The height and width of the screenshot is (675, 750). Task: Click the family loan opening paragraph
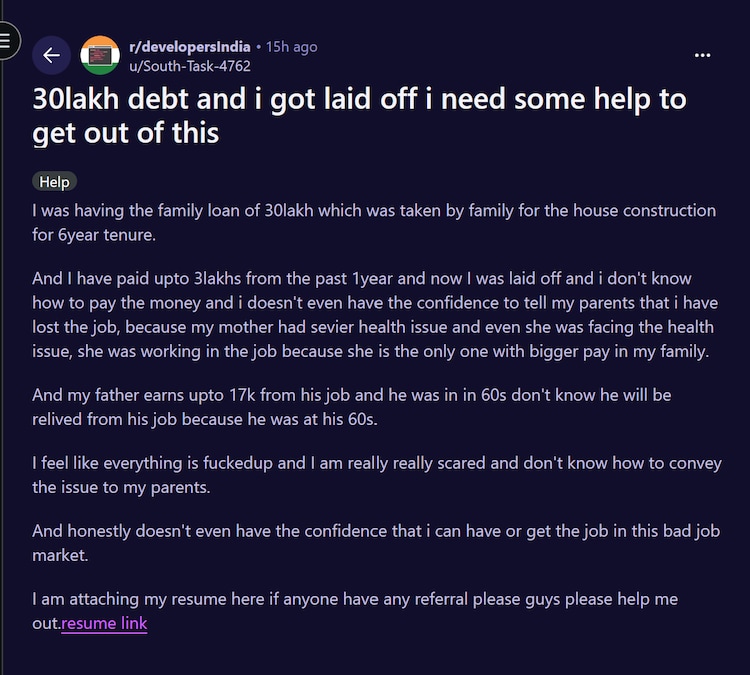click(374, 222)
